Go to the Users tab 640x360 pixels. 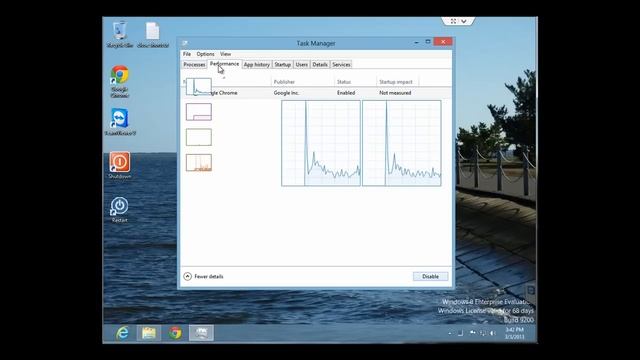click(302, 64)
